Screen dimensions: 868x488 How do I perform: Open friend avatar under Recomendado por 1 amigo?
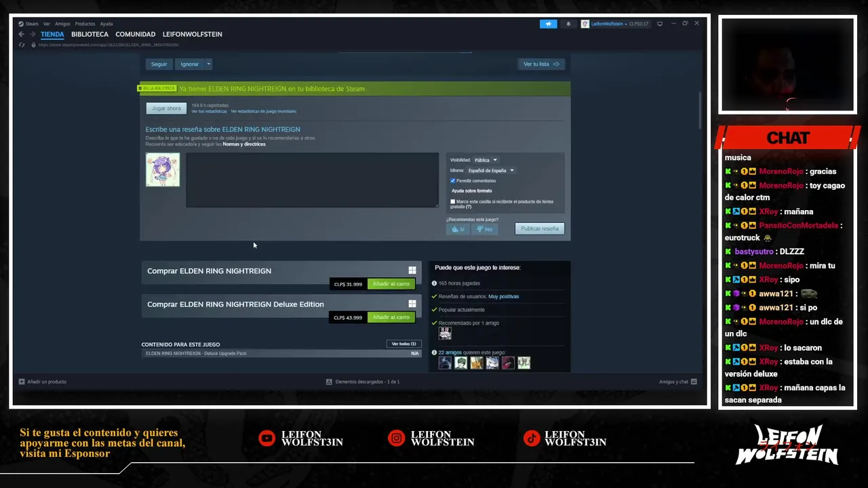click(x=445, y=333)
